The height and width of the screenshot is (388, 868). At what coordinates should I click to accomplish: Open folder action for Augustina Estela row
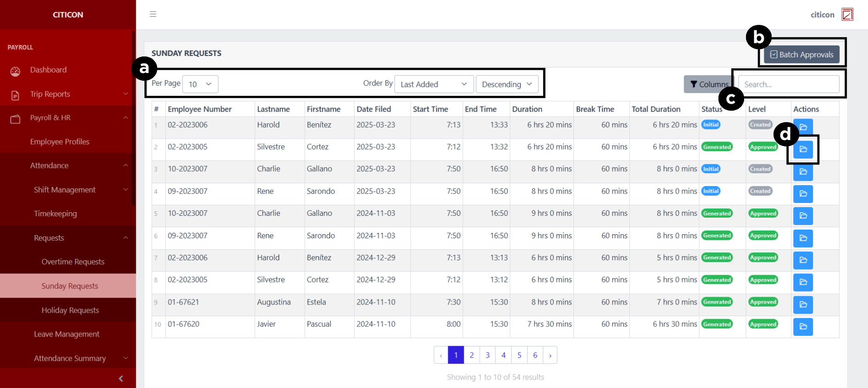(802, 304)
